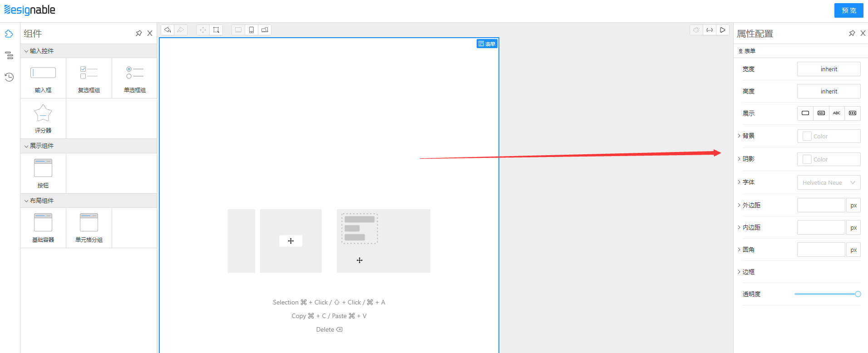
Task: Open the px unit for 圆角
Action: pos(853,250)
